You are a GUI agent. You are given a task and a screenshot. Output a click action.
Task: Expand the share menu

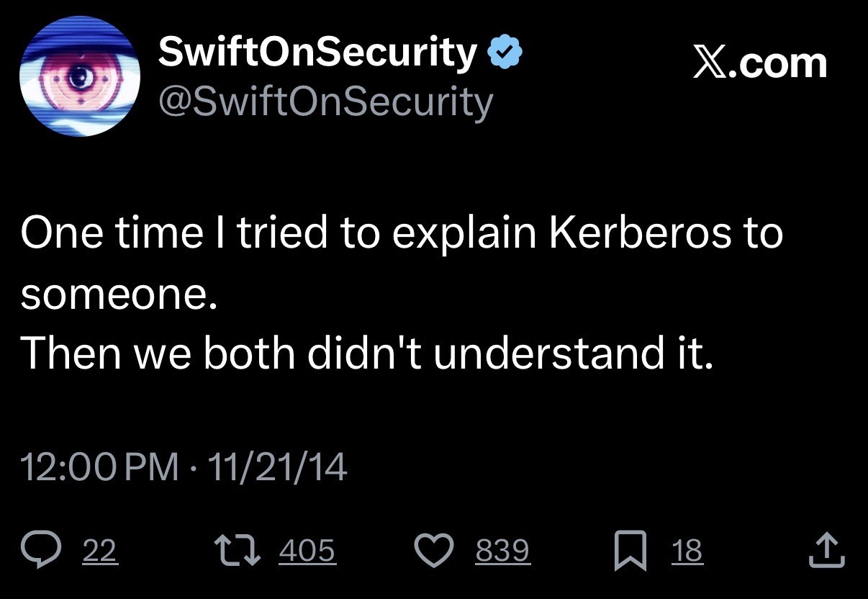point(826,550)
